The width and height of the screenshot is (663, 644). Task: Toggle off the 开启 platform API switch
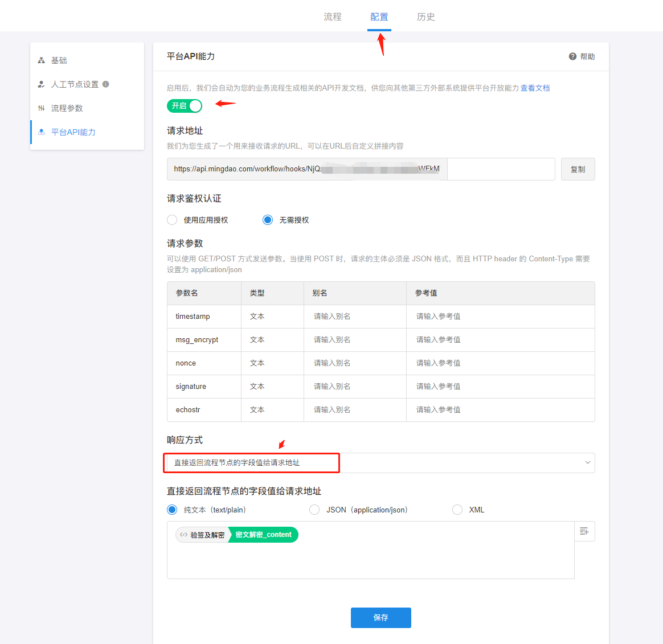point(185,106)
